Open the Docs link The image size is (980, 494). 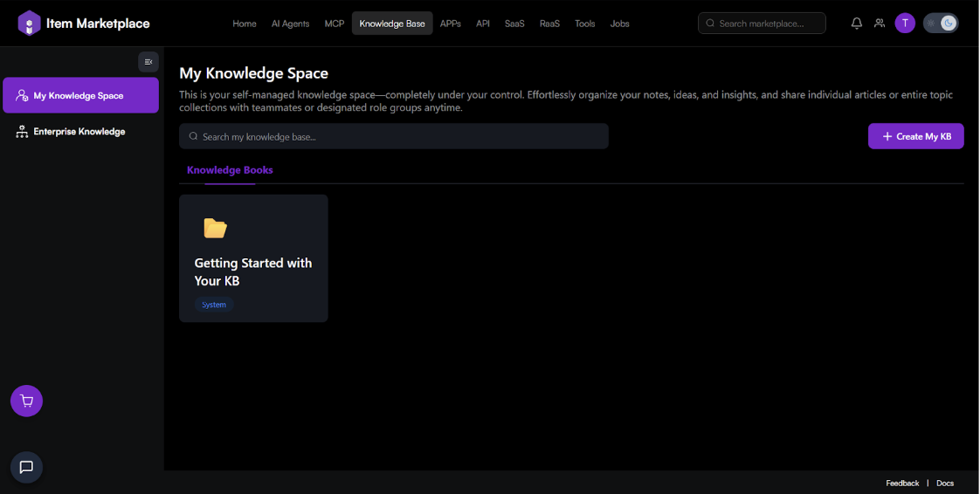click(x=945, y=483)
